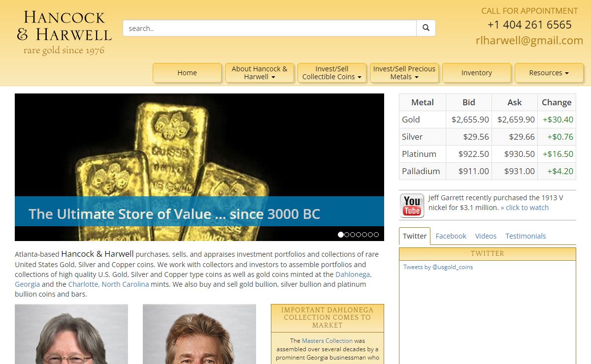Click the 'Call for Appointment' text
The image size is (591, 364).
tap(529, 11)
